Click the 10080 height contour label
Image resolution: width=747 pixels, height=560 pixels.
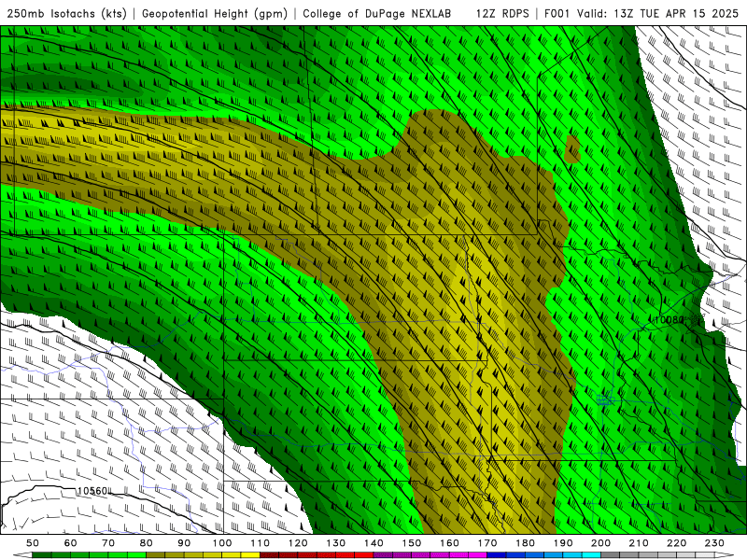tap(669, 319)
